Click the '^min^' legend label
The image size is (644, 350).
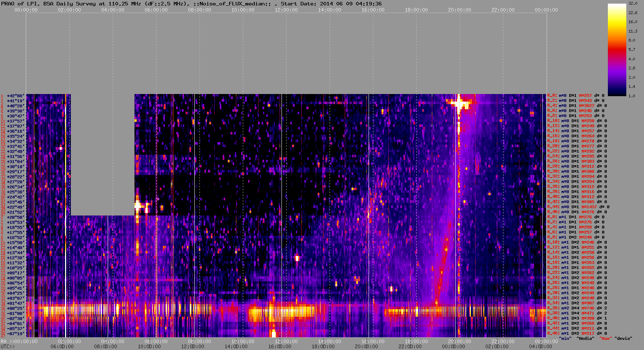pyautogui.click(x=565, y=339)
